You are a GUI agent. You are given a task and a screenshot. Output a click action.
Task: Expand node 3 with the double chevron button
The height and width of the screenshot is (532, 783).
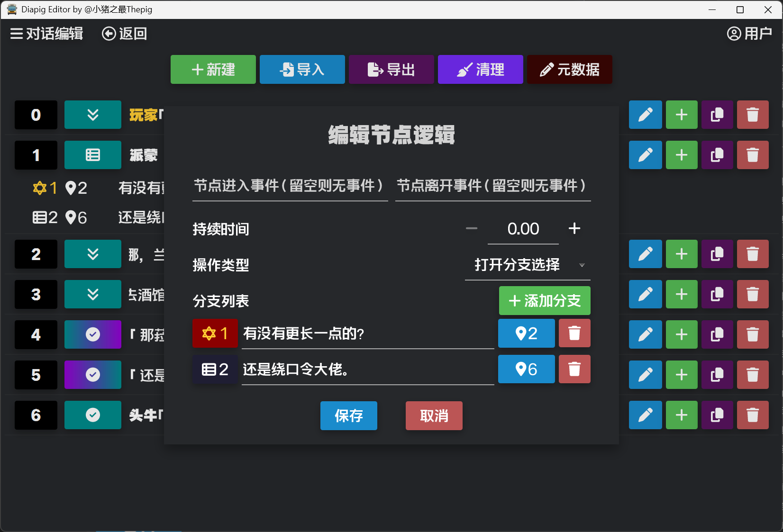pos(93,295)
